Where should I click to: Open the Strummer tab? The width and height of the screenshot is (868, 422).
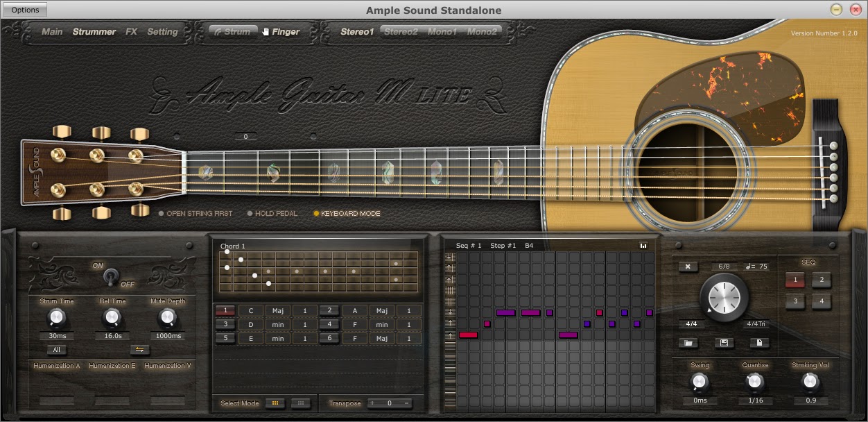pyautogui.click(x=94, y=32)
